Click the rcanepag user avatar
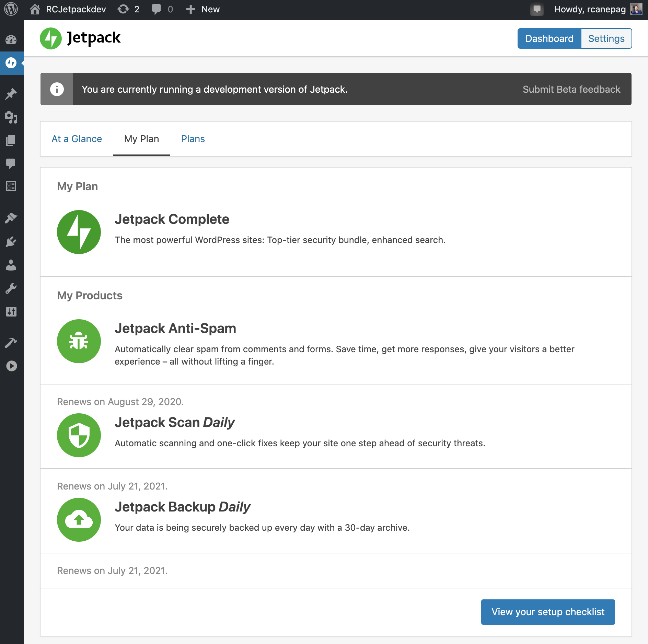The image size is (648, 644). [636, 9]
